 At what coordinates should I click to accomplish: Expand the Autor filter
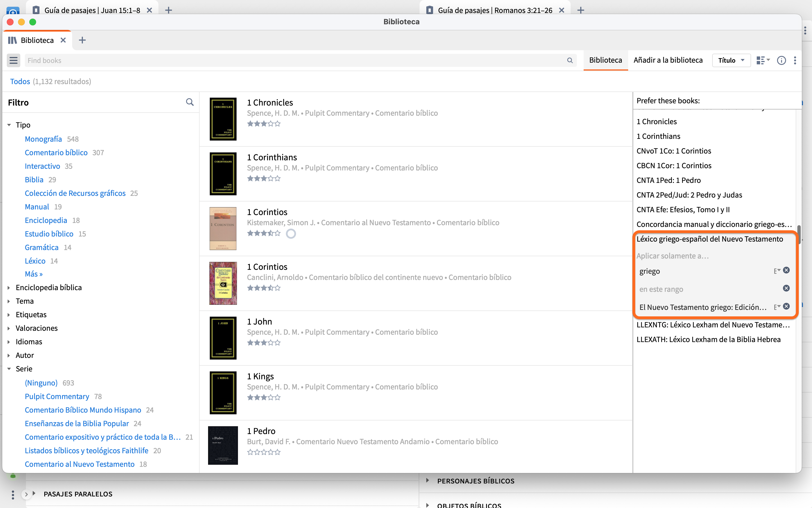point(9,355)
